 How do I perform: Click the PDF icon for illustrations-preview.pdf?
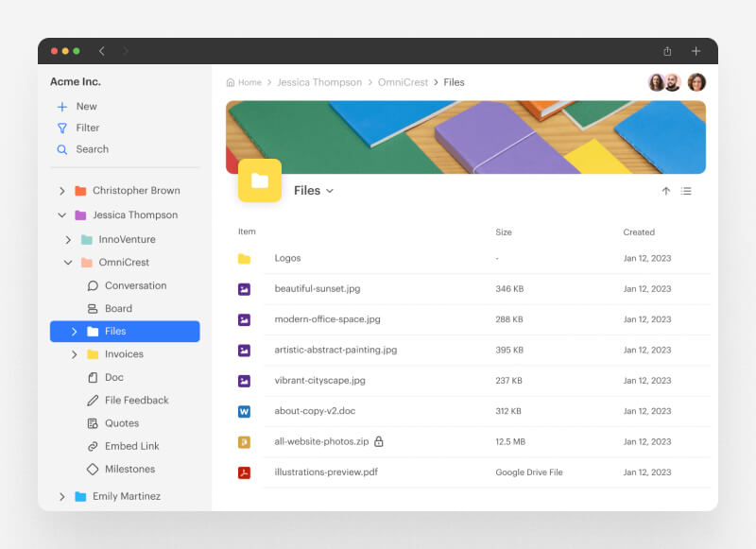pos(244,472)
